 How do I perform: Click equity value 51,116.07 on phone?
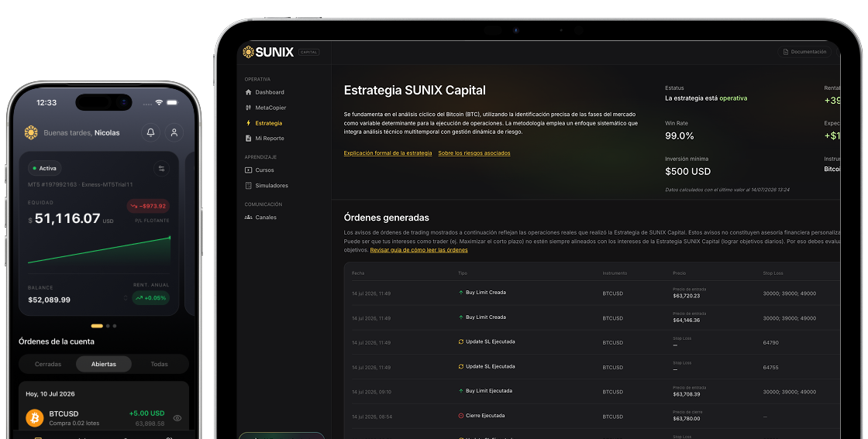(67, 218)
